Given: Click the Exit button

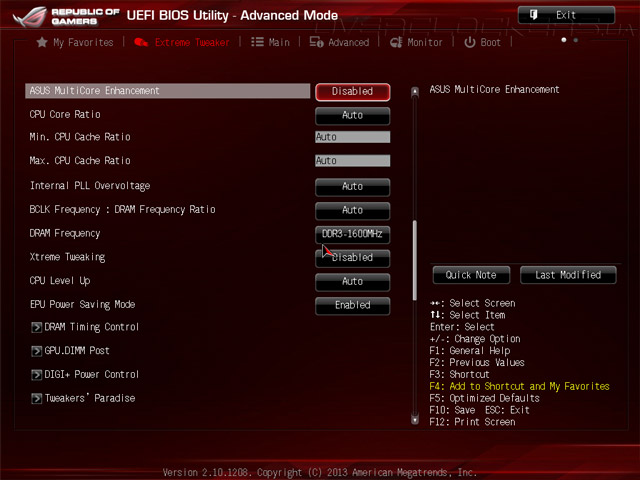Looking at the screenshot, I should tap(567, 15).
